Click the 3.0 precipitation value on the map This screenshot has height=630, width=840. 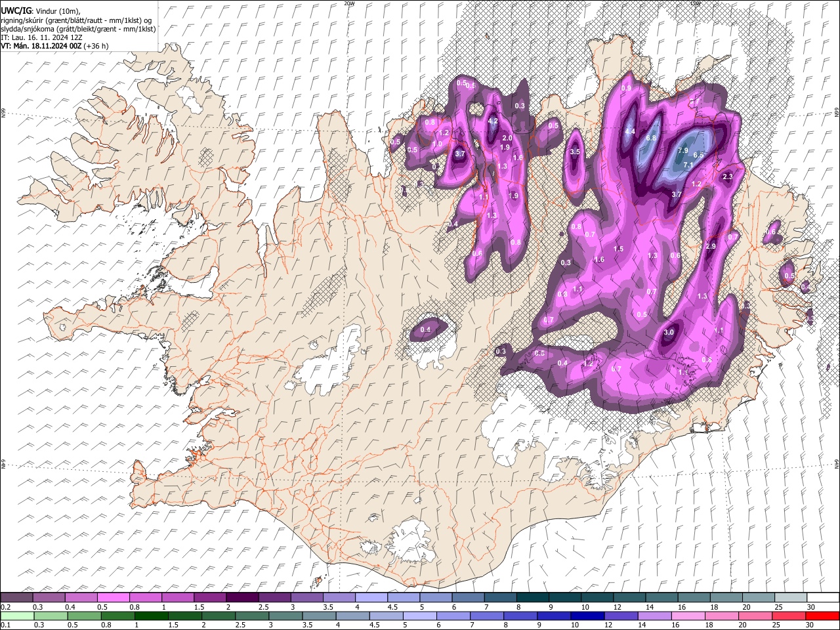click(x=669, y=333)
